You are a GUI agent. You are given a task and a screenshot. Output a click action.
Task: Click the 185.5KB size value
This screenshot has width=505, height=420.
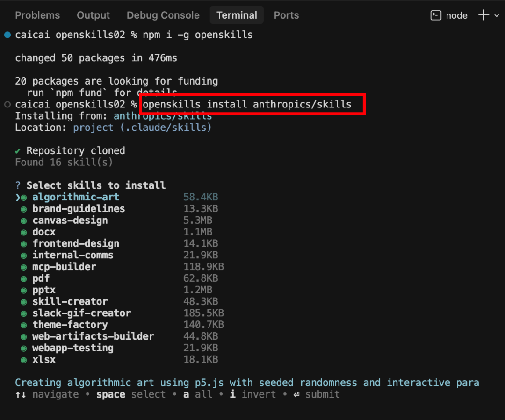[203, 313]
